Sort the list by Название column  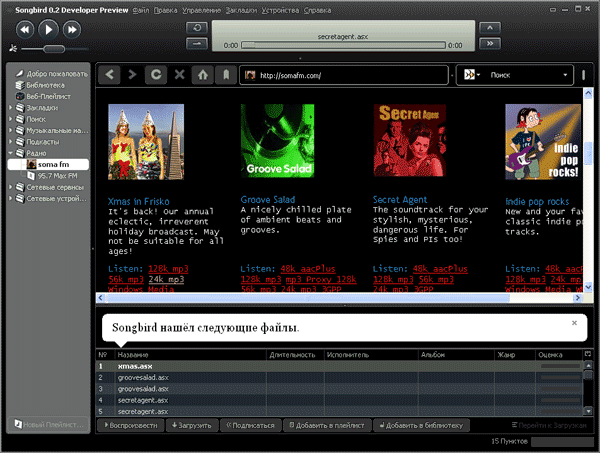pos(190,355)
